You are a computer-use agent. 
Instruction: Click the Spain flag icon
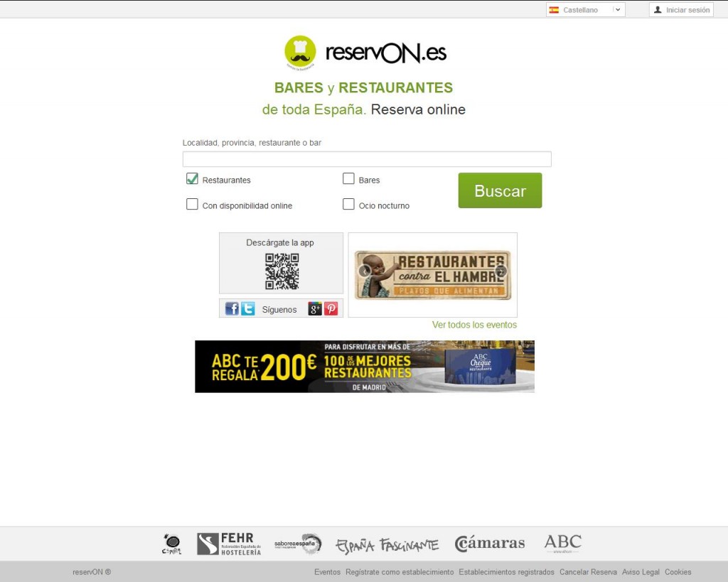point(554,10)
